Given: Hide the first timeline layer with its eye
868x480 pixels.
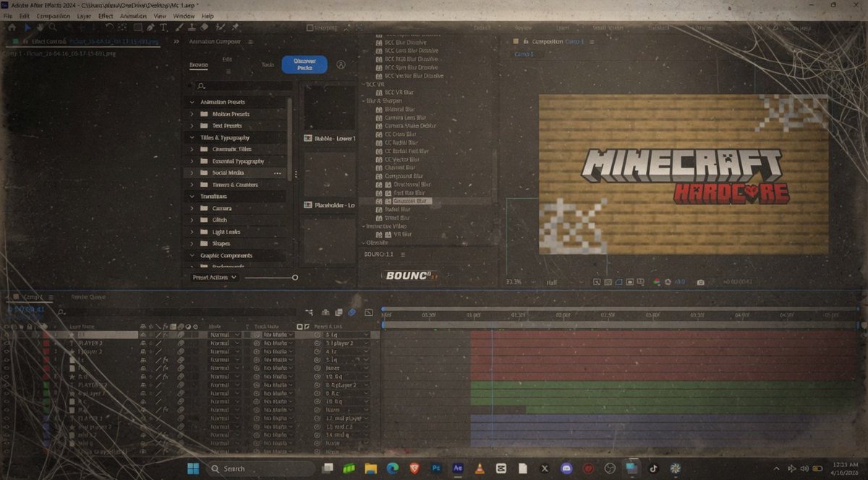Looking at the screenshot, I should 7,335.
